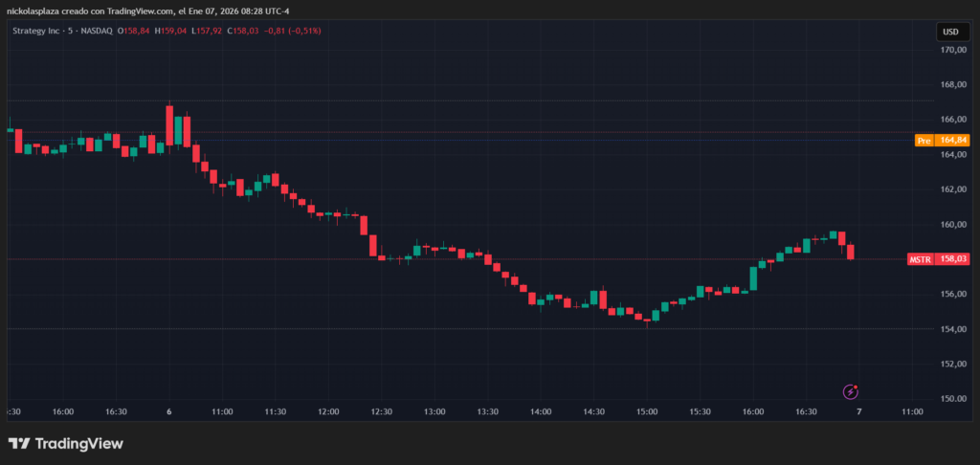Click the Strategy Inc symbol title

coord(43,31)
